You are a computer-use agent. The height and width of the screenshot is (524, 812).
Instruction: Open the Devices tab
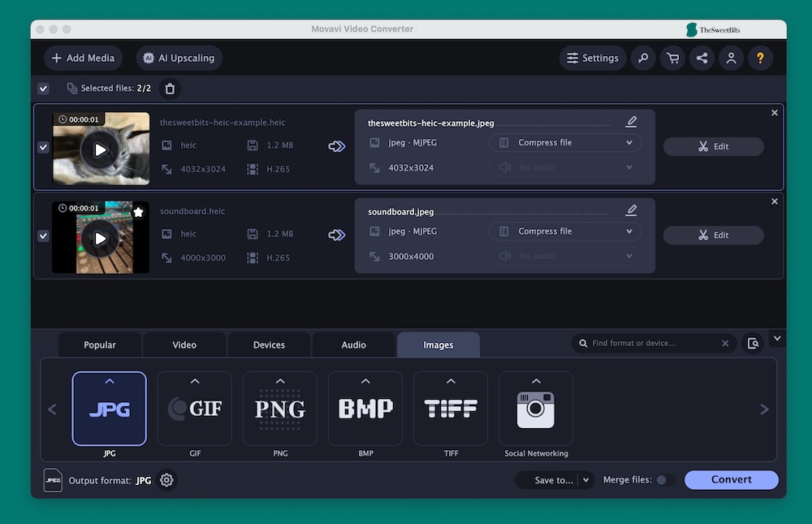point(269,345)
